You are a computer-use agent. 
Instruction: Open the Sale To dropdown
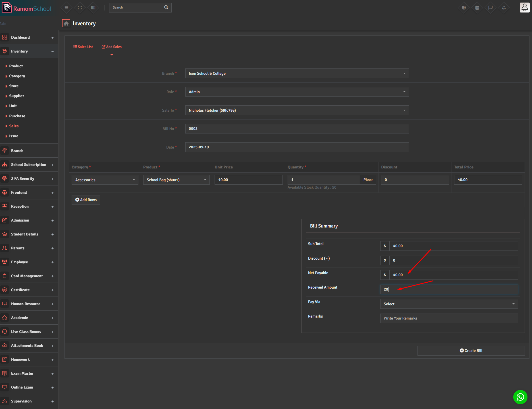pyautogui.click(x=297, y=110)
